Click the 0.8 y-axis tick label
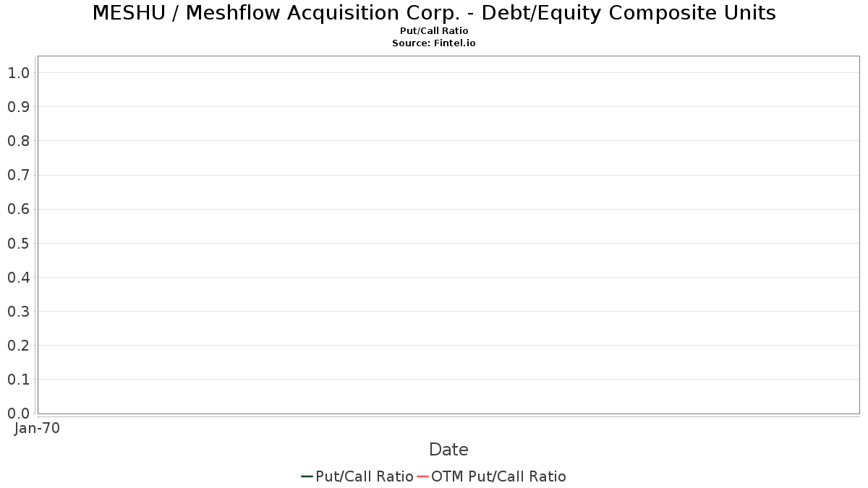The width and height of the screenshot is (868, 488). (x=18, y=141)
